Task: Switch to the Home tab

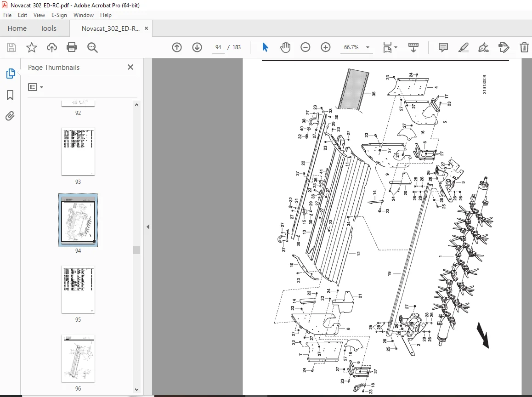Action: [x=17, y=28]
